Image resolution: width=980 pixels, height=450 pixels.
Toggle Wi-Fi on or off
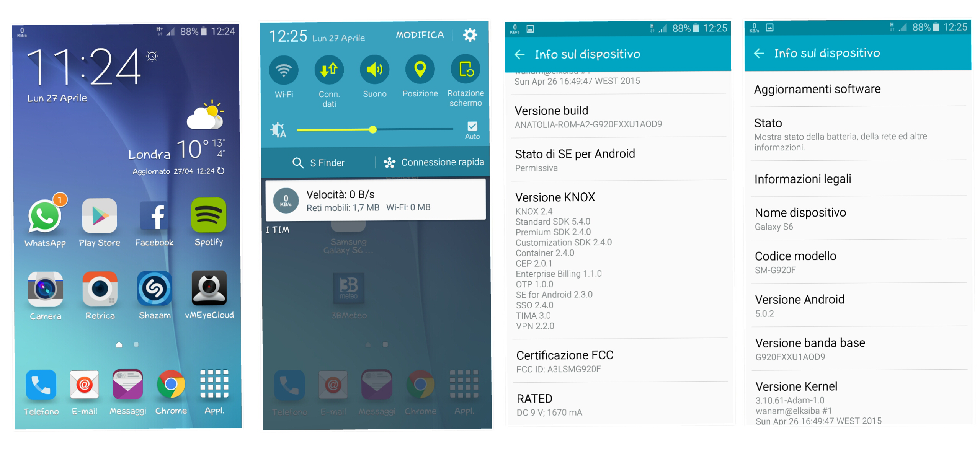pyautogui.click(x=284, y=71)
